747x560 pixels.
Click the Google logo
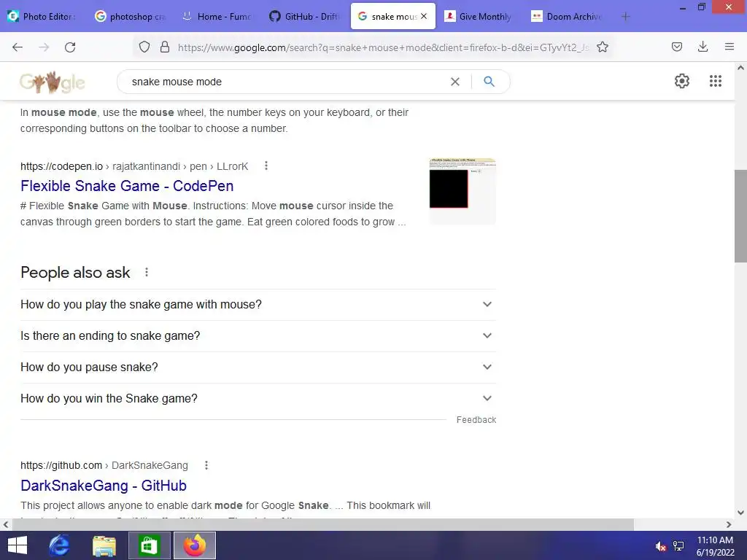click(53, 82)
